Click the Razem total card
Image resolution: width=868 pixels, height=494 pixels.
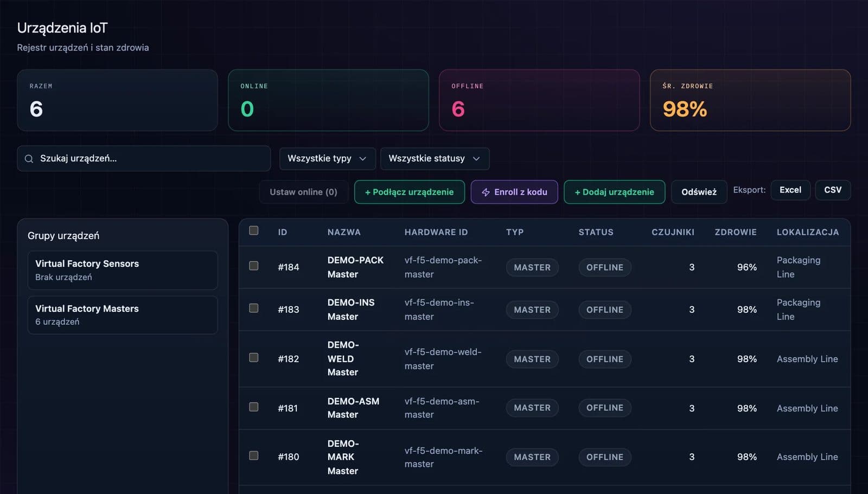pos(117,100)
